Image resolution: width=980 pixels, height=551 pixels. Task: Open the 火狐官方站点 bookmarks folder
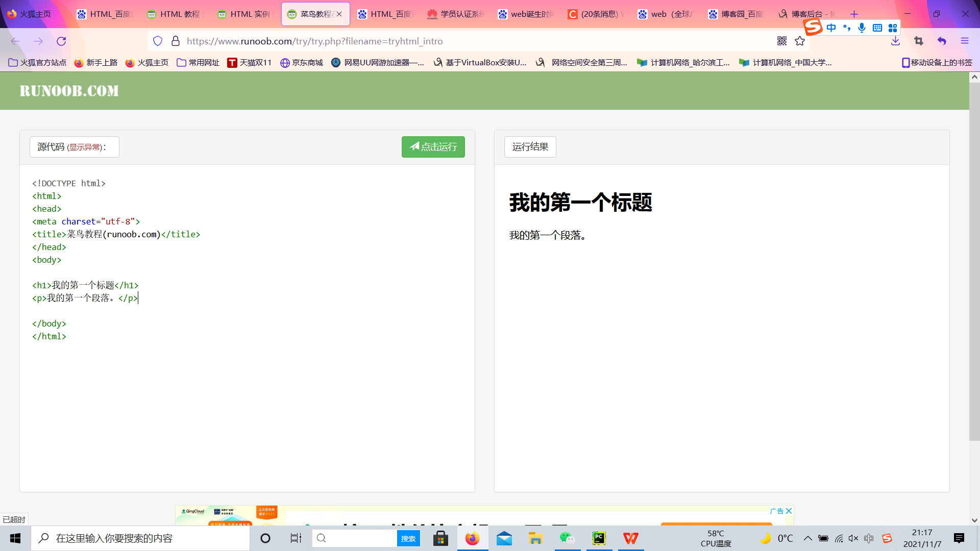(x=38, y=63)
